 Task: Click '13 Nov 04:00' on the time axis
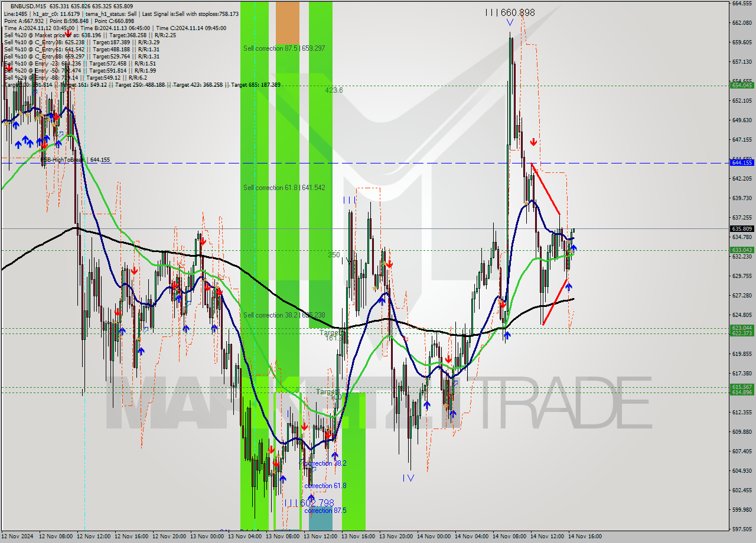point(246,537)
